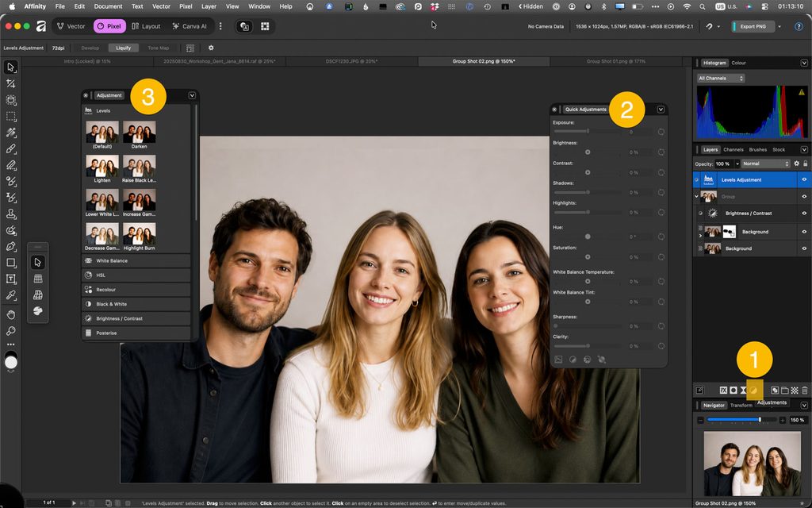The image size is (812, 508).
Task: Expand the White Balance adjustment row
Action: [136, 260]
